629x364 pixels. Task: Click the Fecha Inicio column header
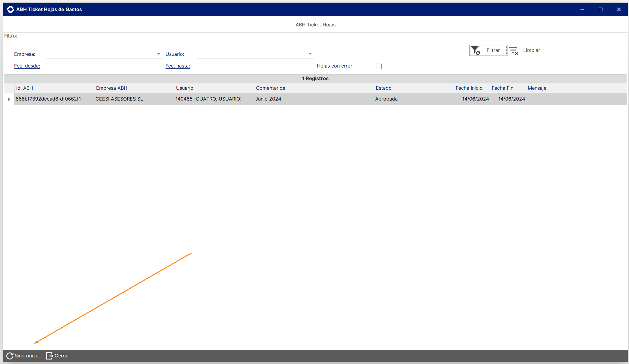(x=469, y=88)
